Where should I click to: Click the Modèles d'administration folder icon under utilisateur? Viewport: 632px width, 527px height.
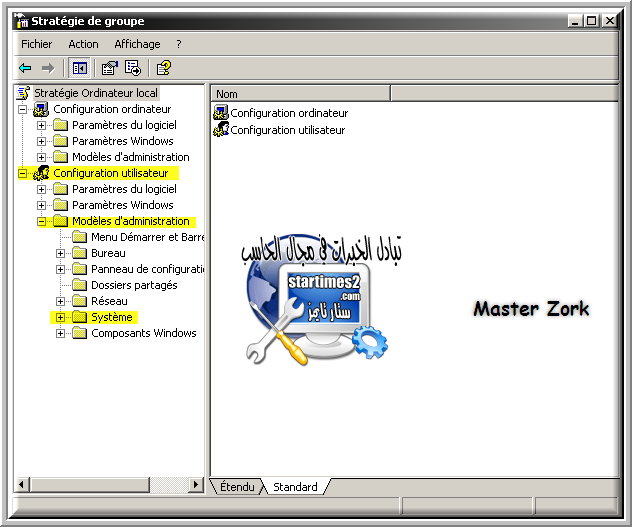pyautogui.click(x=60, y=221)
